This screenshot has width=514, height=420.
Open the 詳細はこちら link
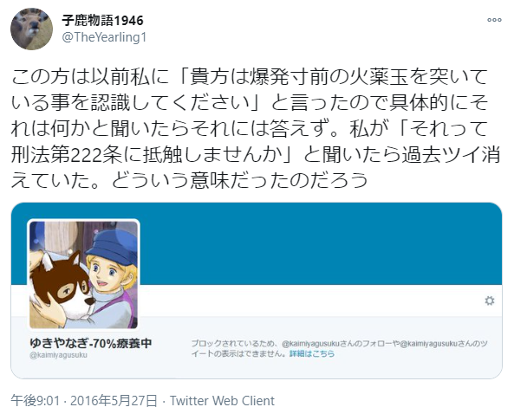click(x=312, y=353)
